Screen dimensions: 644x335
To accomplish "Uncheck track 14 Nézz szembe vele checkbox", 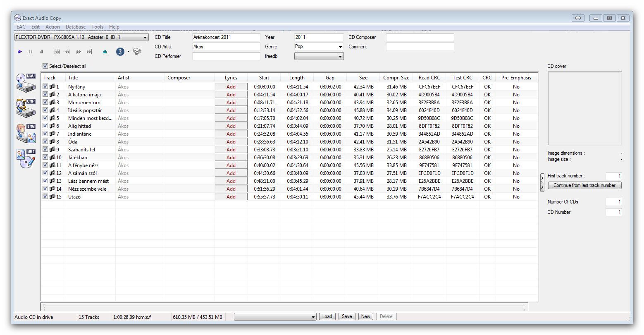I will 45,189.
